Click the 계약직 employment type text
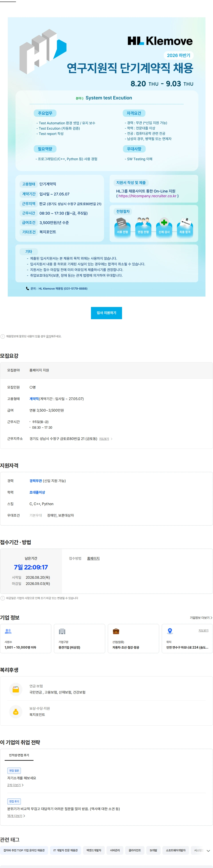Image resolution: width=213 pixels, height=868 pixels. (x=34, y=399)
